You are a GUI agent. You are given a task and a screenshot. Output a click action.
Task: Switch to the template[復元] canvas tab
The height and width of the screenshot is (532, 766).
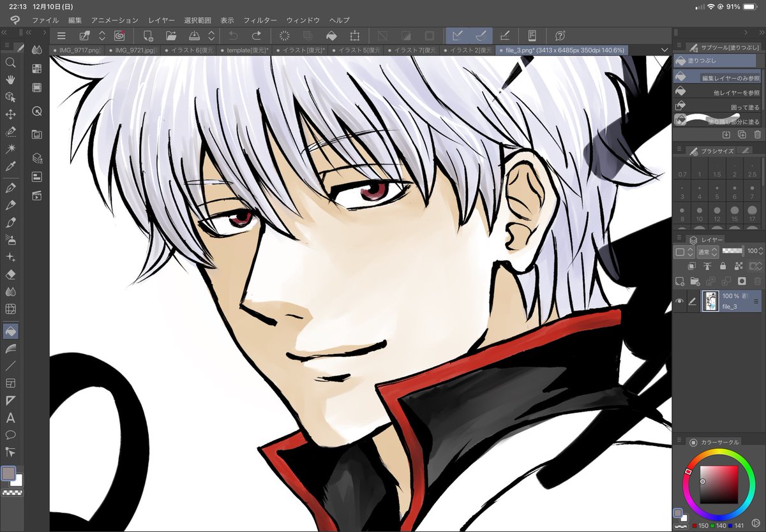coord(243,50)
